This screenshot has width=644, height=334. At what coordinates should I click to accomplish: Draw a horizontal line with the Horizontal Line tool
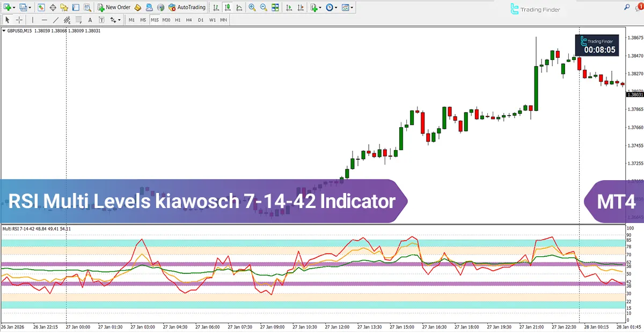(45, 19)
